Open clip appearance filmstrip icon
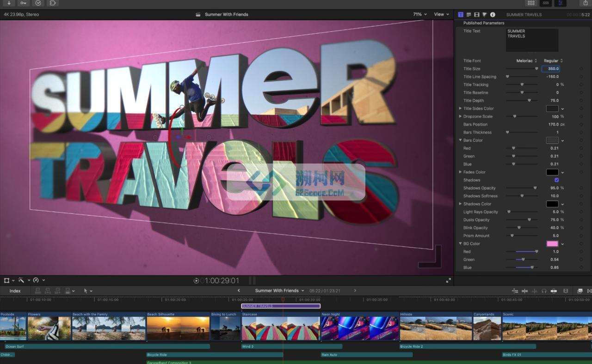 566,291
